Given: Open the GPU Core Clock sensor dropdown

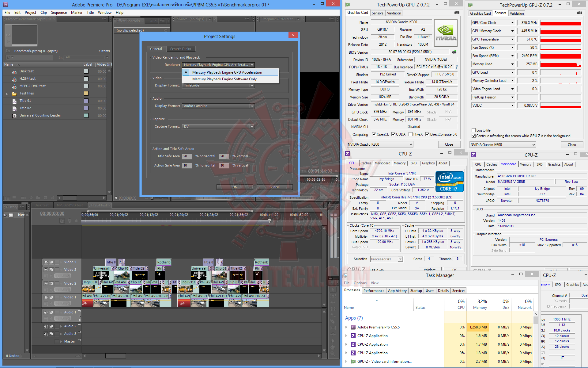Looking at the screenshot, I should pyautogui.click(x=512, y=23).
